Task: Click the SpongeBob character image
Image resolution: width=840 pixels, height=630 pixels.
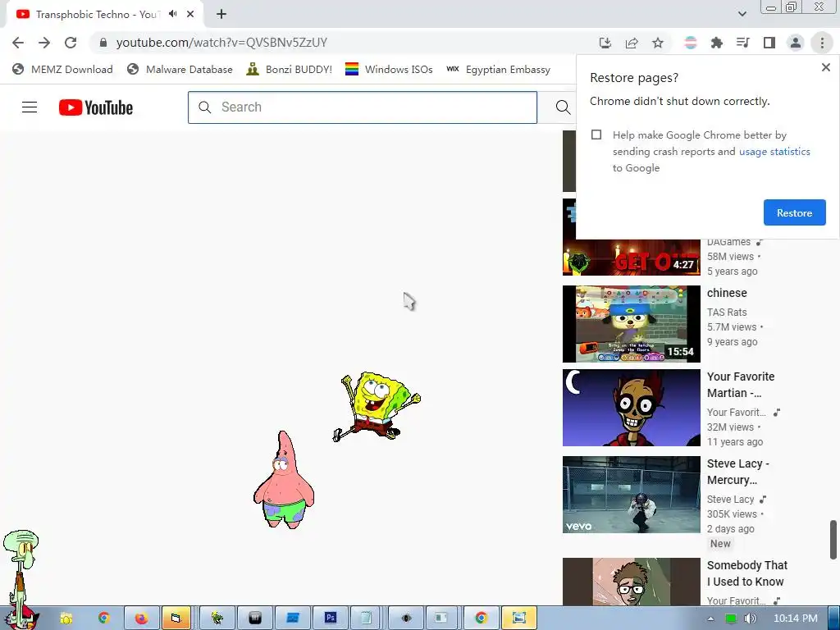Action: click(x=377, y=406)
